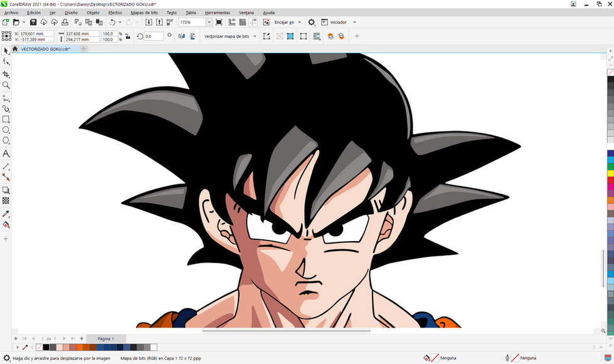Open the Archivo menu
This screenshot has height=364, width=614.
(x=11, y=13)
